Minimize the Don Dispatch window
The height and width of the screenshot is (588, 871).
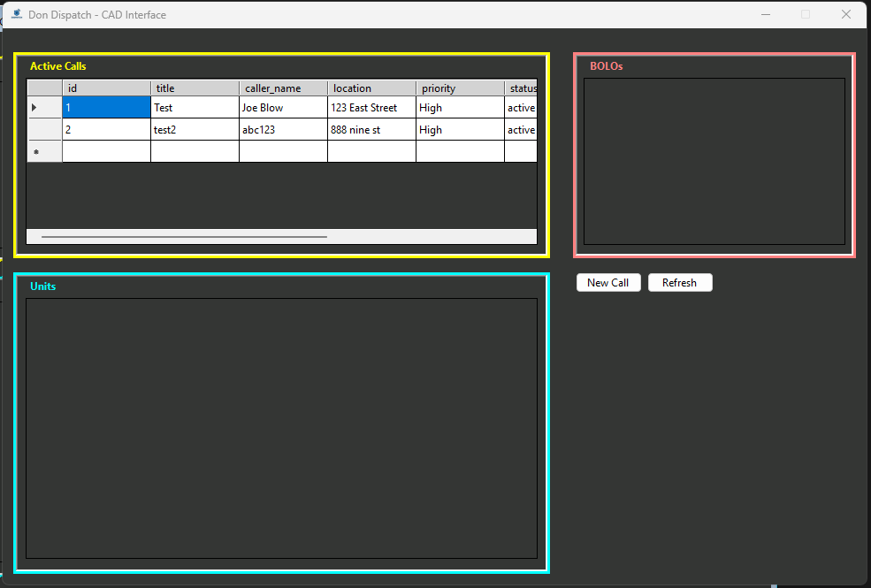[766, 14]
